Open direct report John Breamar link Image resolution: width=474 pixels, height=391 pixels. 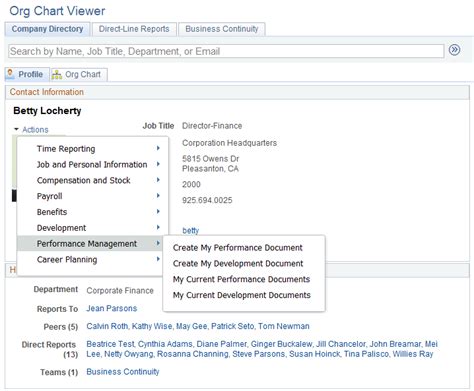point(395,344)
